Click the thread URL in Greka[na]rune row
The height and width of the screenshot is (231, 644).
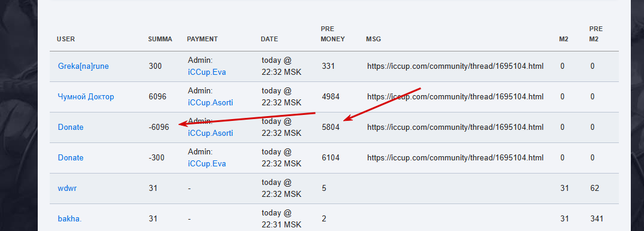[x=455, y=66]
